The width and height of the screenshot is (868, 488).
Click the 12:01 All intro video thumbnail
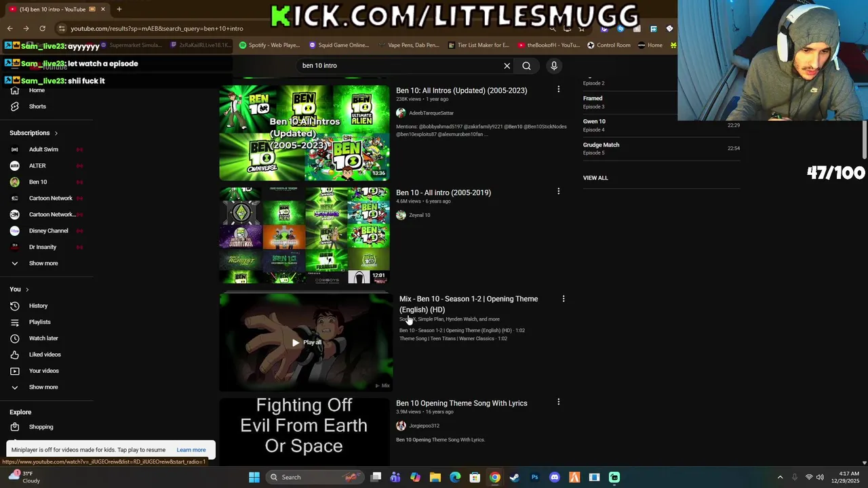tap(304, 235)
